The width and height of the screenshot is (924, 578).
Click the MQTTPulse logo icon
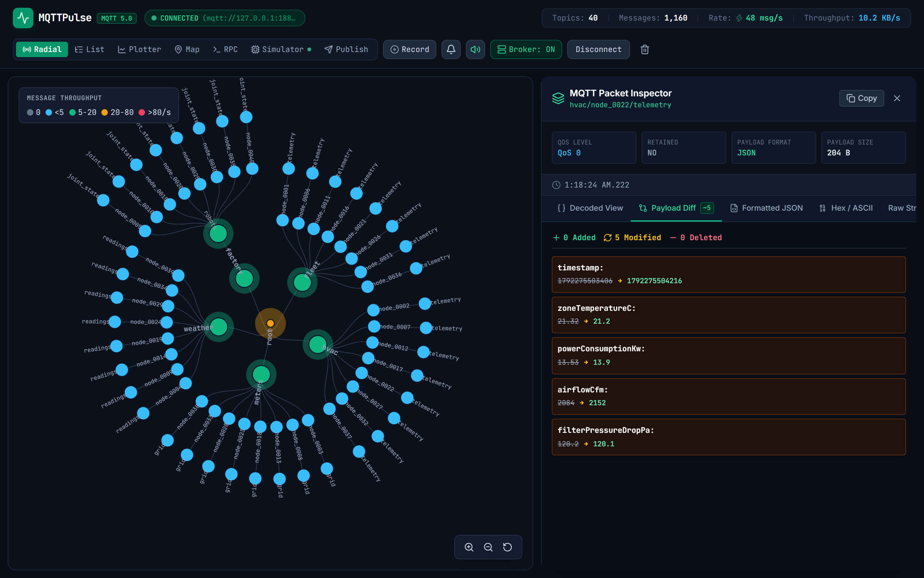coord(23,18)
